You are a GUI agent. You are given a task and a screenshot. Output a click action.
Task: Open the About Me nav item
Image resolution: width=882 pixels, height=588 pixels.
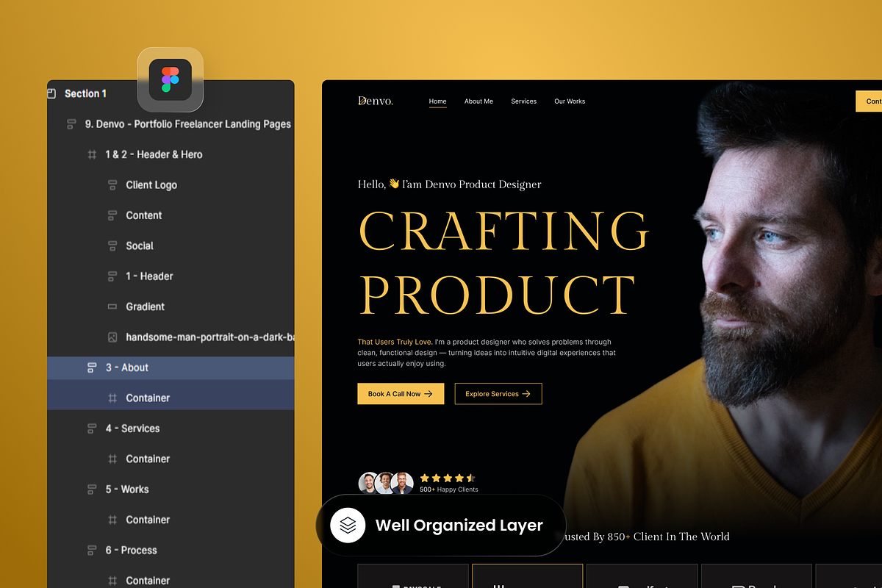478,101
